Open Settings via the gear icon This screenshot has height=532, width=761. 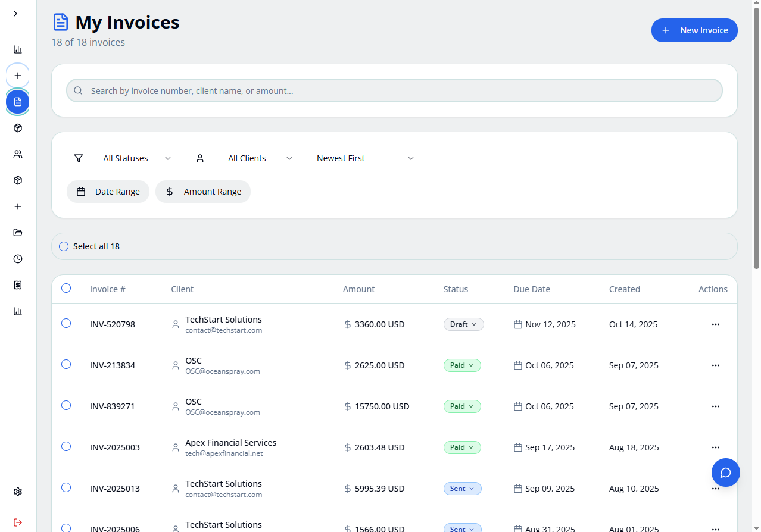coord(17,491)
